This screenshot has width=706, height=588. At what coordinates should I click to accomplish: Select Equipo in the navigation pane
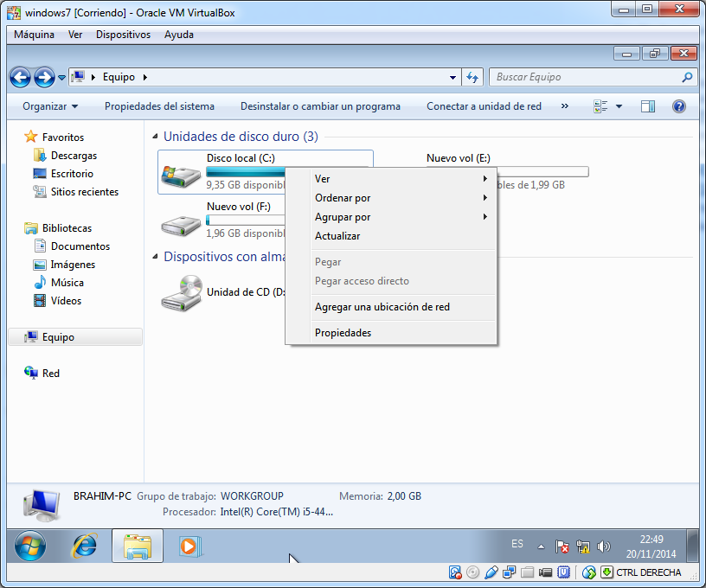click(x=75, y=337)
